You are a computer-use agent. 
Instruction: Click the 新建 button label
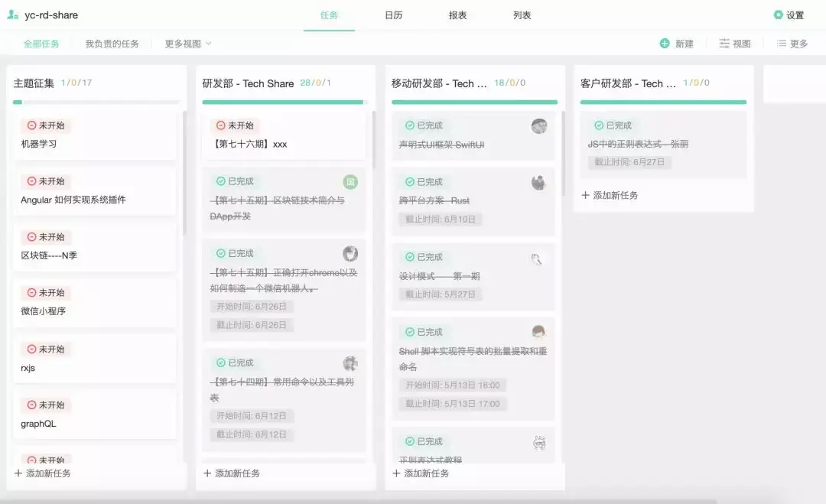685,44
